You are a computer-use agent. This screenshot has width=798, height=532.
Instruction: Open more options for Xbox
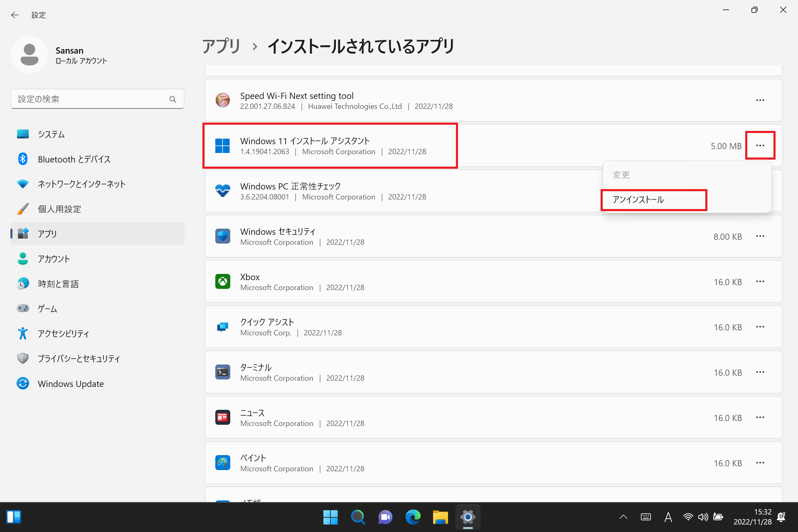pos(760,281)
